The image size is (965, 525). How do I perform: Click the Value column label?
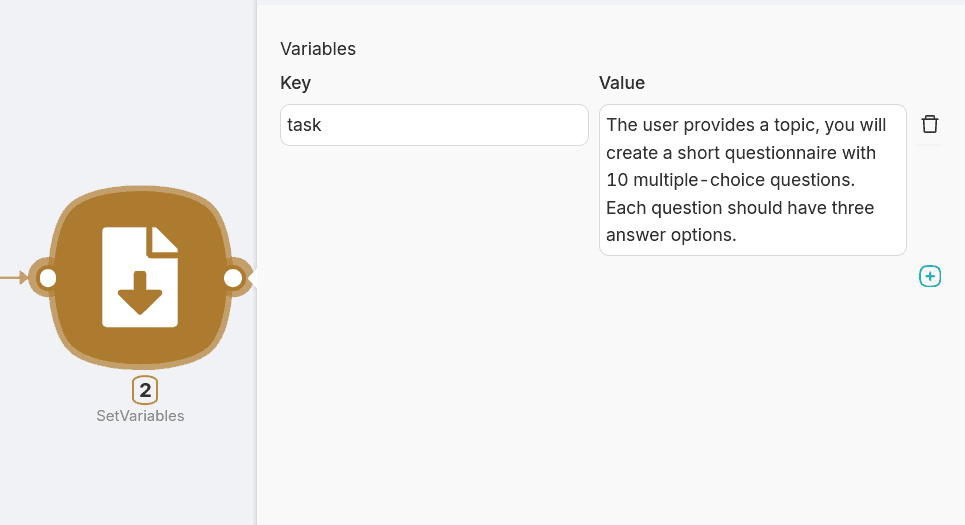pos(622,83)
